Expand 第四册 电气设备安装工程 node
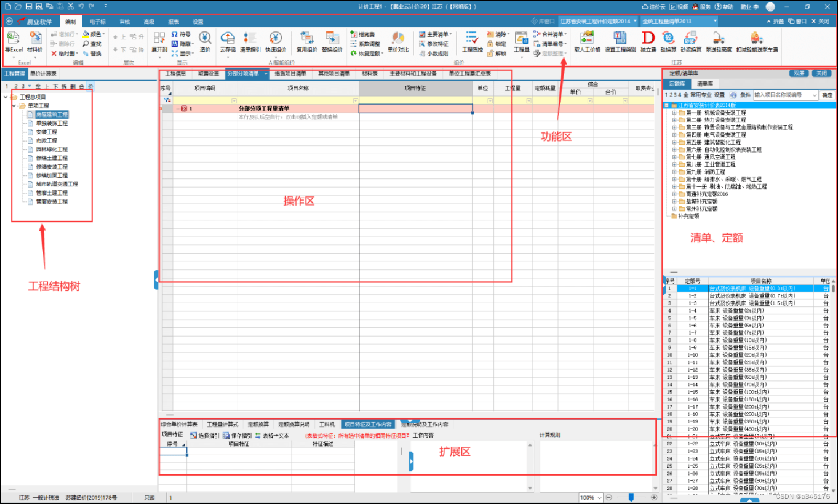Image resolution: width=838 pixels, height=504 pixels. tap(674, 135)
